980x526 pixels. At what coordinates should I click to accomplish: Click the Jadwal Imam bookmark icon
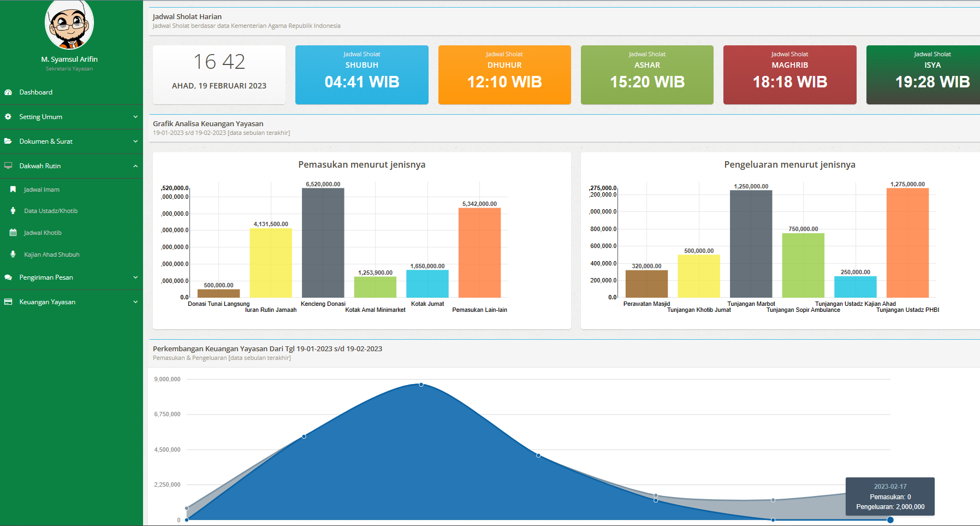coord(13,190)
